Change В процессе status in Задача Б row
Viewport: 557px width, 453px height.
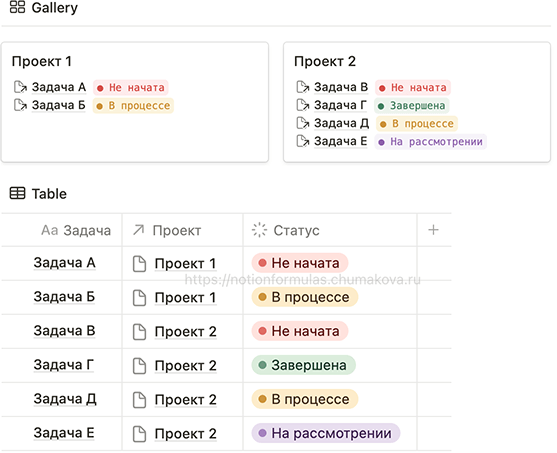[x=305, y=297]
